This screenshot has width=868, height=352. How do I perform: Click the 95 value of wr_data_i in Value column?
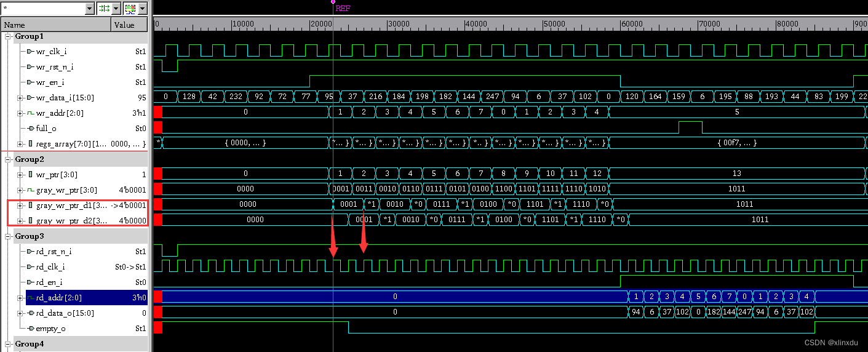pos(141,98)
